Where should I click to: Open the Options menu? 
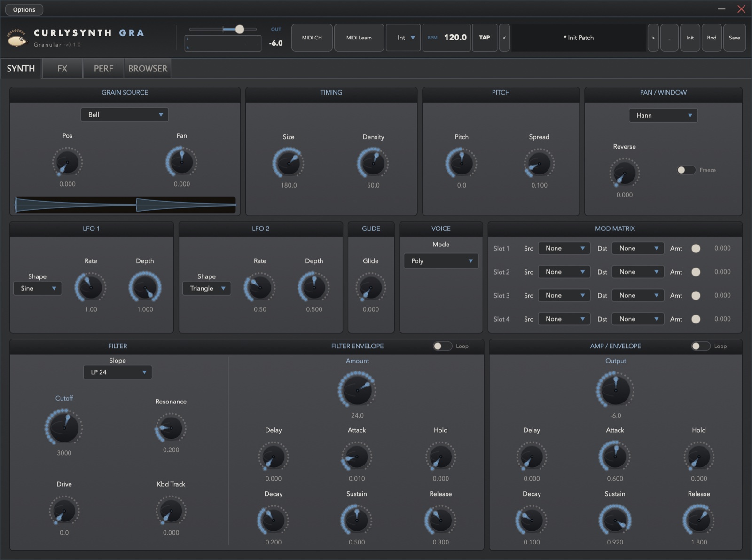tap(24, 9)
